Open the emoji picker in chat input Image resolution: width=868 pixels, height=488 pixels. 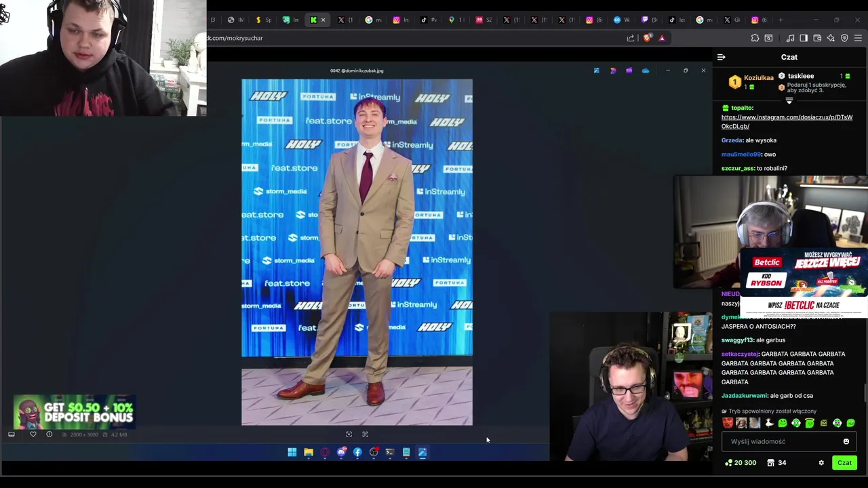click(x=846, y=441)
